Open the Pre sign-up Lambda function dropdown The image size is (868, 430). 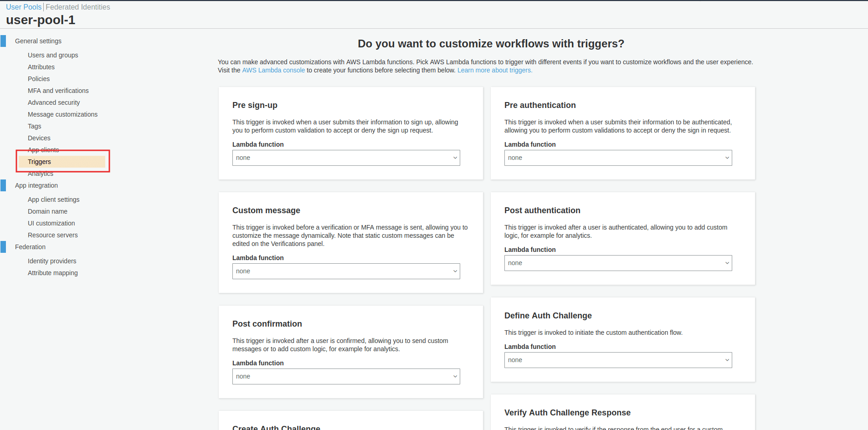click(346, 158)
